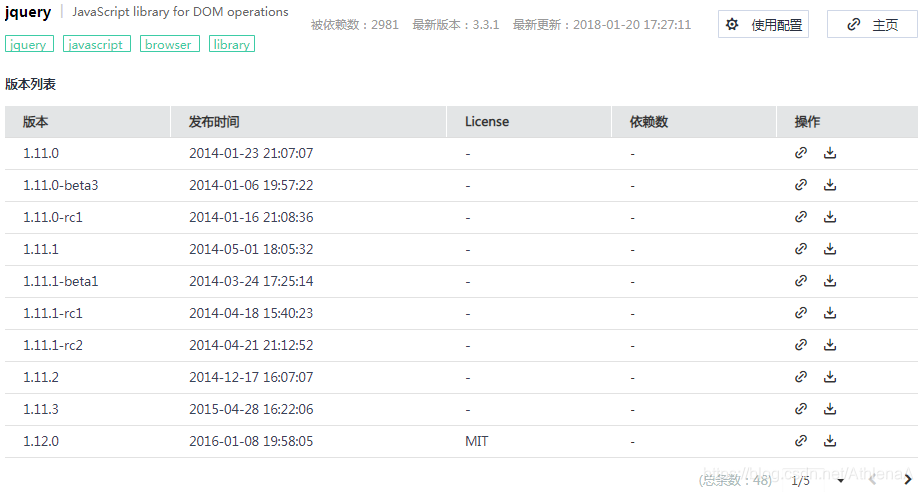Copy link for version 1.11.1-beta1
The image size is (923, 492).
[801, 281]
